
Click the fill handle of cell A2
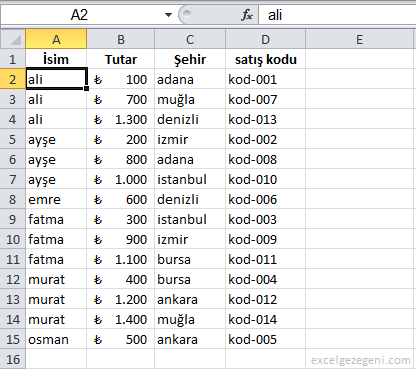(86, 88)
